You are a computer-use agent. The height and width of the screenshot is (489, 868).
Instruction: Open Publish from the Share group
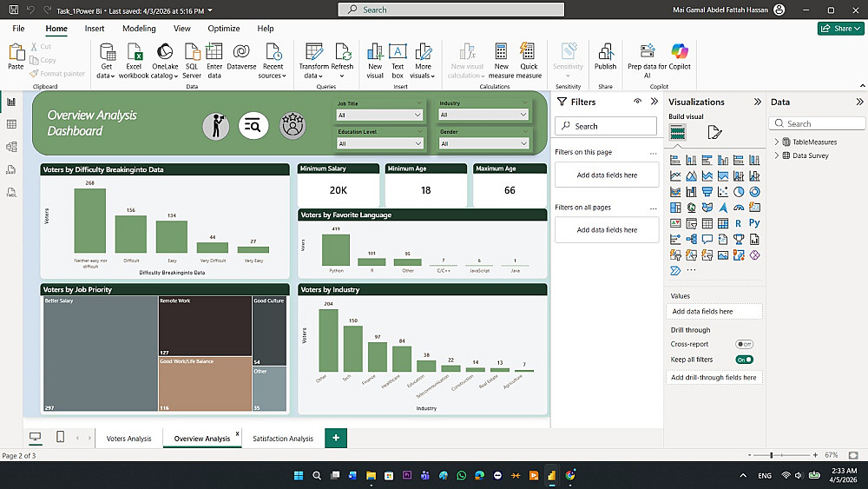click(x=605, y=54)
